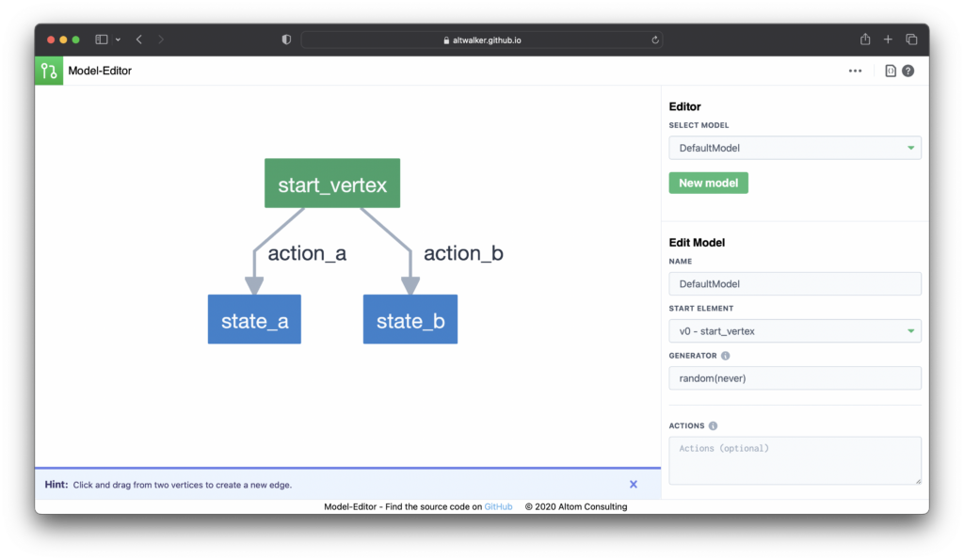Click the Editor heading
The width and height of the screenshot is (964, 560).
coord(685,106)
